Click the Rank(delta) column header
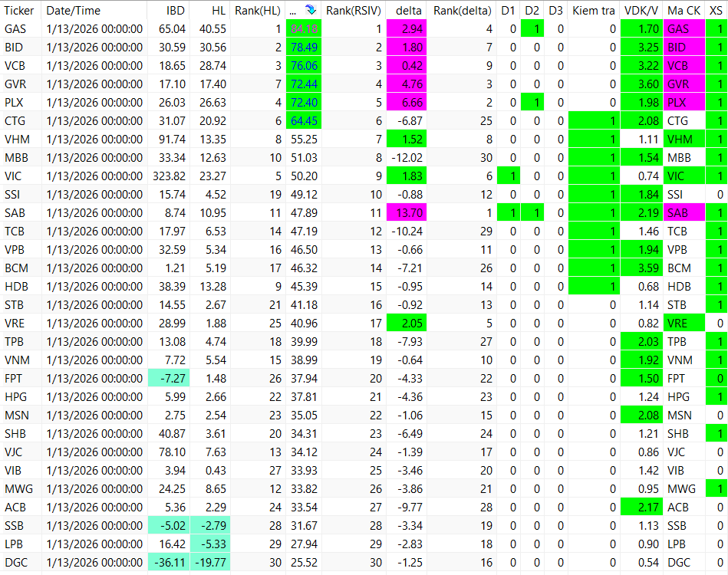 462,10
